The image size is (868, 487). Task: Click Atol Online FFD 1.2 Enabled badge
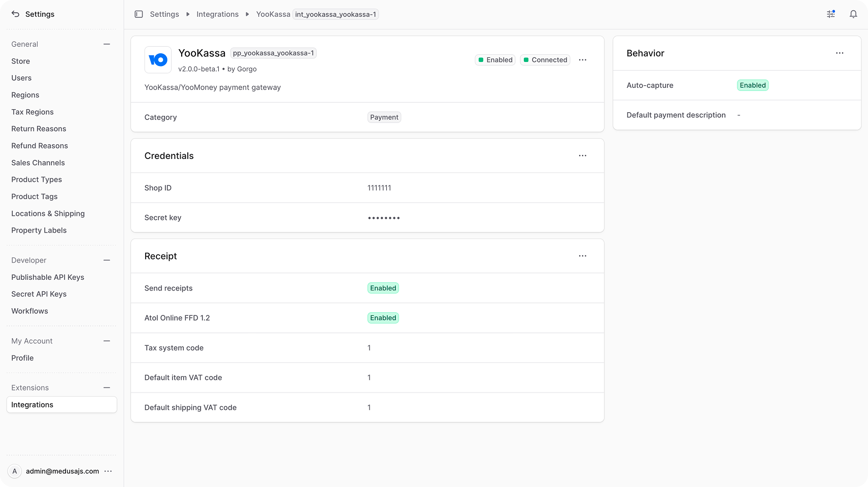[x=383, y=318]
